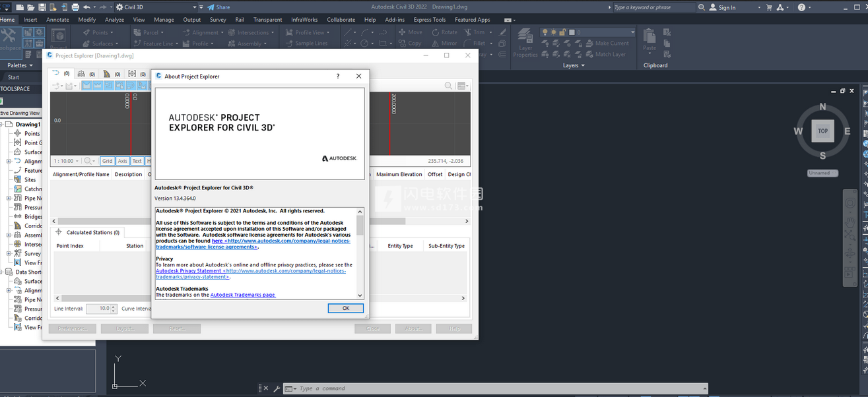Toggle the Grid display button
This screenshot has width=868, height=397.
(107, 161)
